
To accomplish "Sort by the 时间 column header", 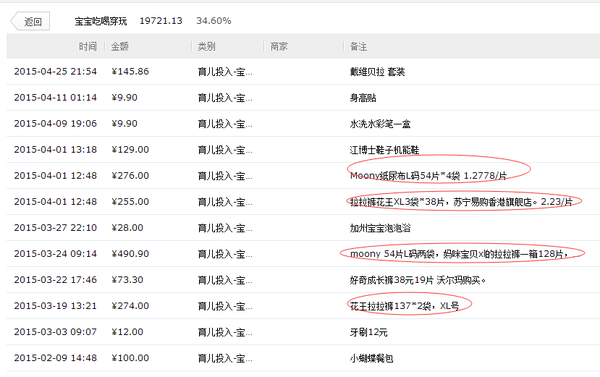I will pos(88,46).
